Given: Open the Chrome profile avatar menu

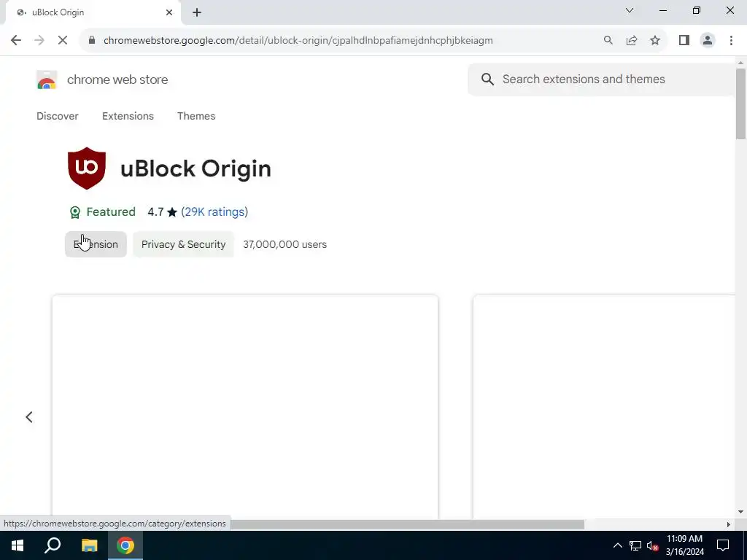Looking at the screenshot, I should pyautogui.click(x=708, y=41).
